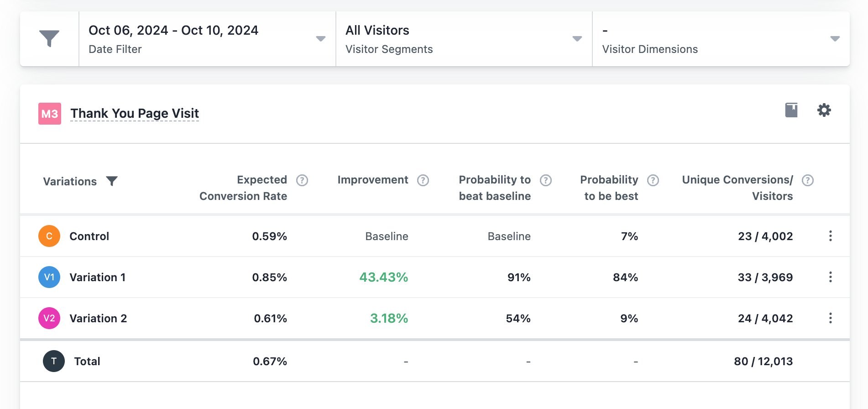Open the Control row's three-dot menu
Image resolution: width=868 pixels, height=409 pixels.
pos(831,236)
